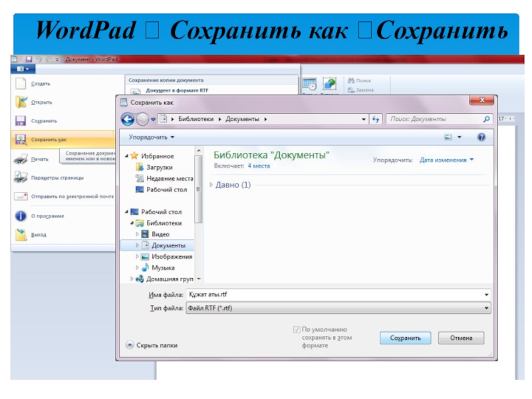This screenshot has width=532, height=399.
Task: Click the greyed Forward navigation arrow
Action: tap(142, 119)
